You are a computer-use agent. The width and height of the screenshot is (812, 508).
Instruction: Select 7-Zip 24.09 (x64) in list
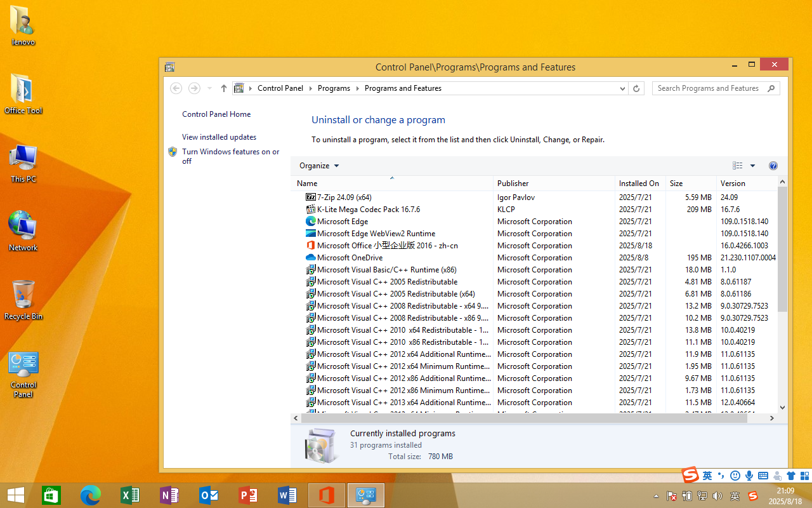point(344,197)
